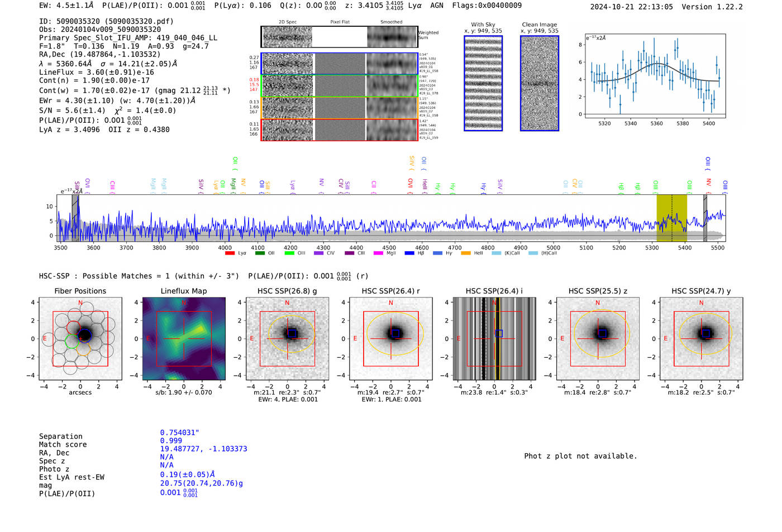Select the green-bordered 2D fiber spectrum row

[340, 86]
